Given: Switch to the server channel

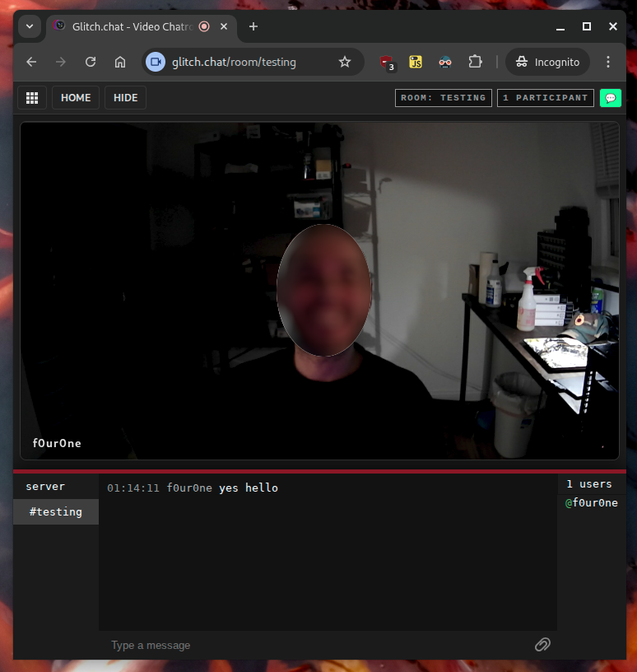Looking at the screenshot, I should pos(45,487).
